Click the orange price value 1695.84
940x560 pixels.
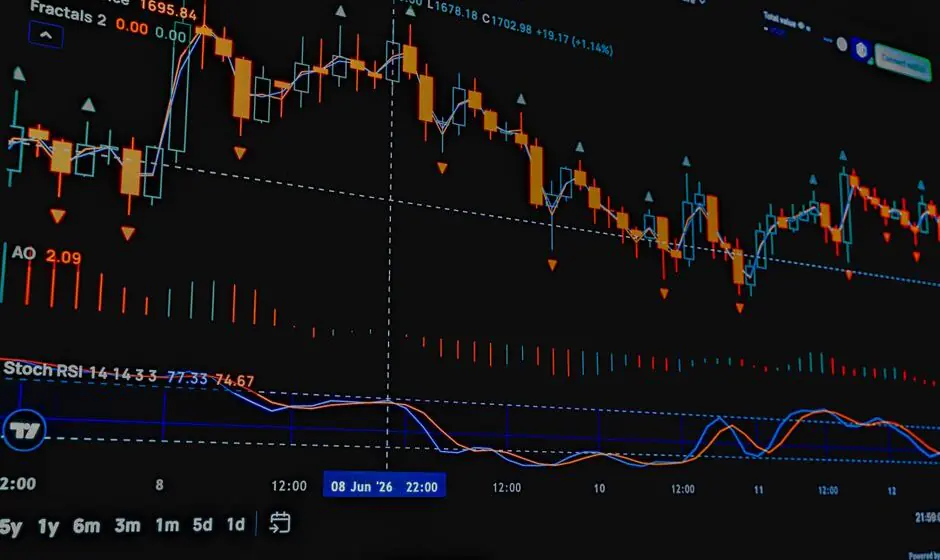(168, 10)
